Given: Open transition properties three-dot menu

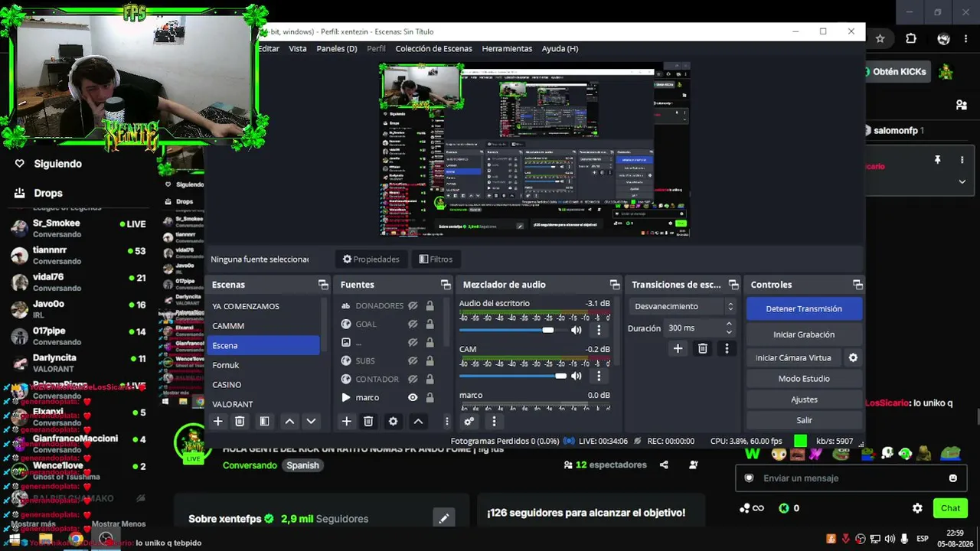Looking at the screenshot, I should tap(727, 348).
